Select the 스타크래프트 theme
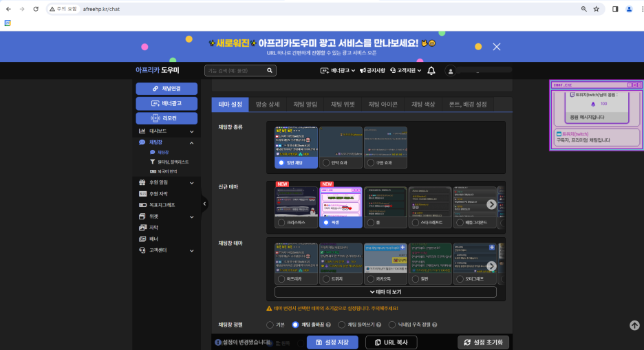Screen dimensions: 644x350 click(x=430, y=207)
